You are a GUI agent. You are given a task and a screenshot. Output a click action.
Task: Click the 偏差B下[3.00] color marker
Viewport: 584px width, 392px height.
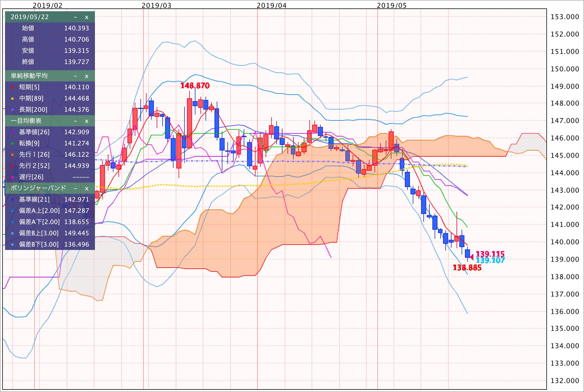point(12,245)
